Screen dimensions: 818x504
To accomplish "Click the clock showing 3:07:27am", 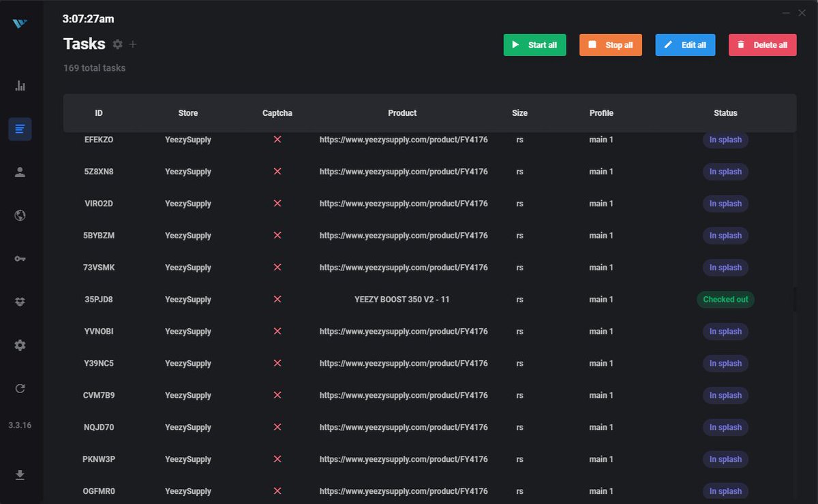I will tap(89, 19).
